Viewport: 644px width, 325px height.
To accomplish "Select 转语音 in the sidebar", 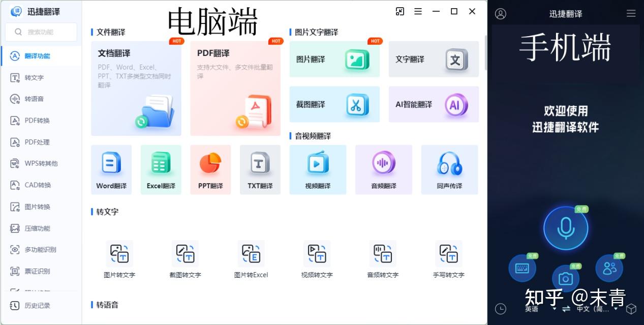I will [41, 99].
